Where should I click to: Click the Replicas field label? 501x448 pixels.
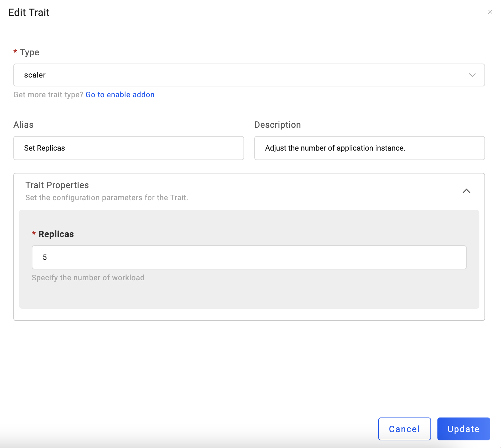click(56, 234)
